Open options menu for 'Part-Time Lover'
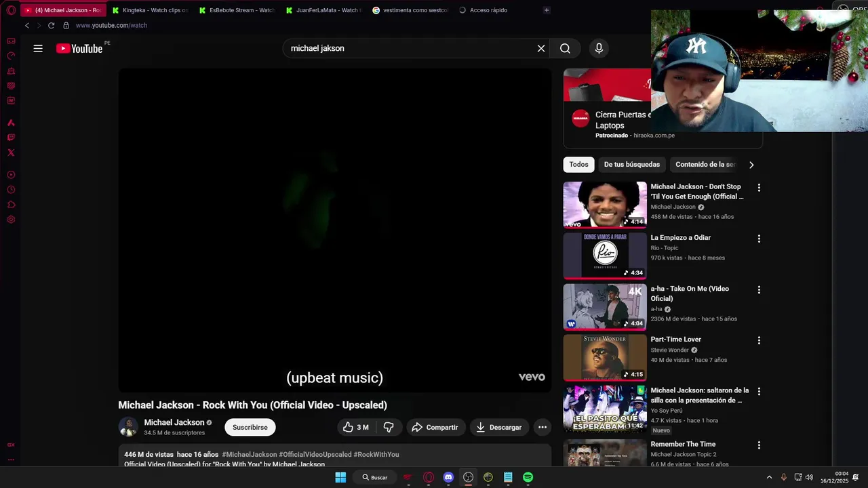The width and height of the screenshot is (868, 488). [759, 340]
